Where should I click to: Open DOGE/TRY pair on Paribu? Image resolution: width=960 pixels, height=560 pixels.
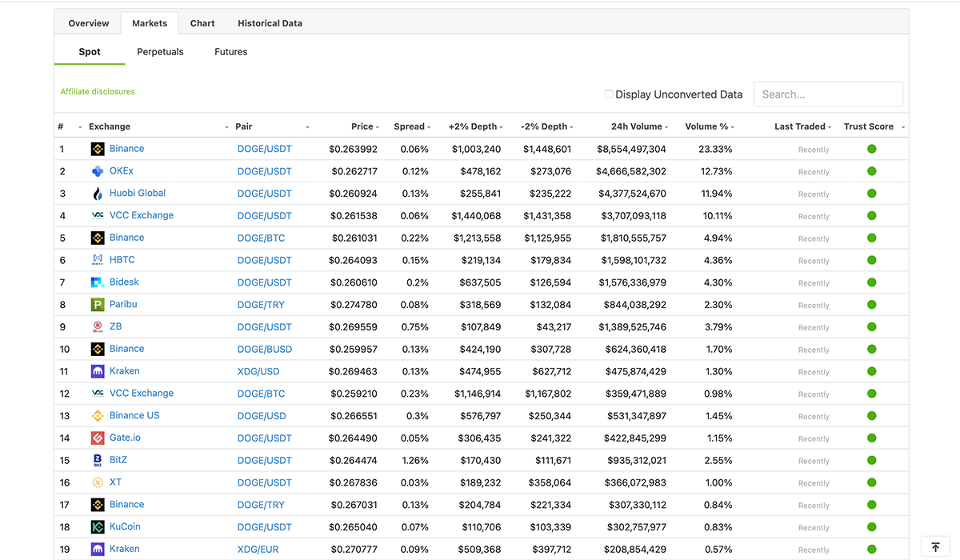click(x=261, y=305)
